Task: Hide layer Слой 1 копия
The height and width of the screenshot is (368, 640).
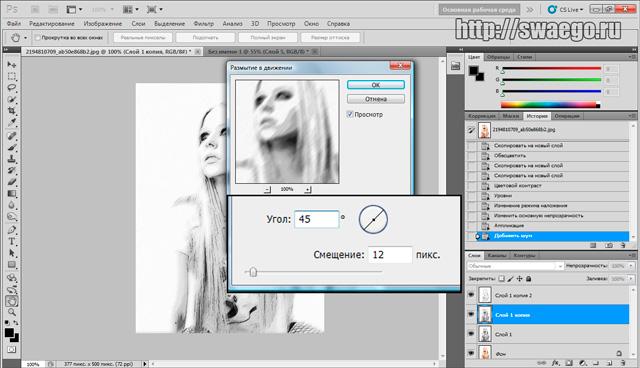Action: (x=471, y=314)
